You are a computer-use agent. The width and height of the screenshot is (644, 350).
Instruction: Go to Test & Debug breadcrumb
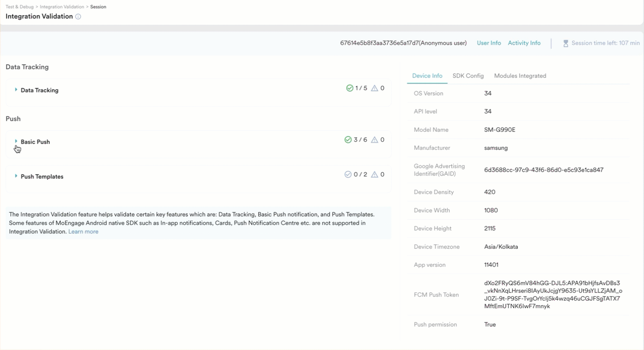[19, 7]
